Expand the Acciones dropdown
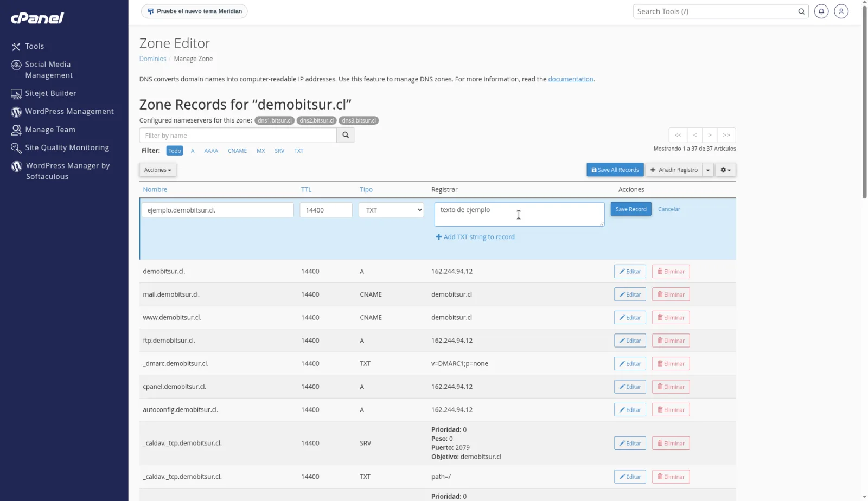The height and width of the screenshot is (501, 868). [x=158, y=170]
